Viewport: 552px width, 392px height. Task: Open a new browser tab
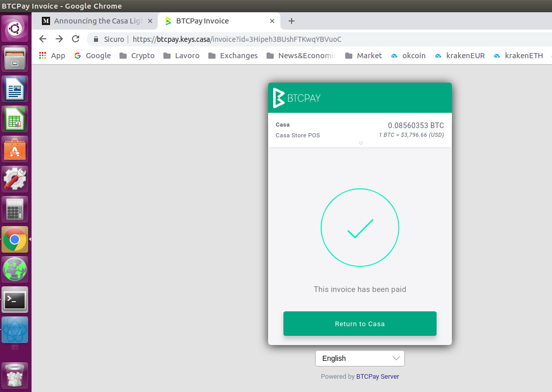point(292,21)
